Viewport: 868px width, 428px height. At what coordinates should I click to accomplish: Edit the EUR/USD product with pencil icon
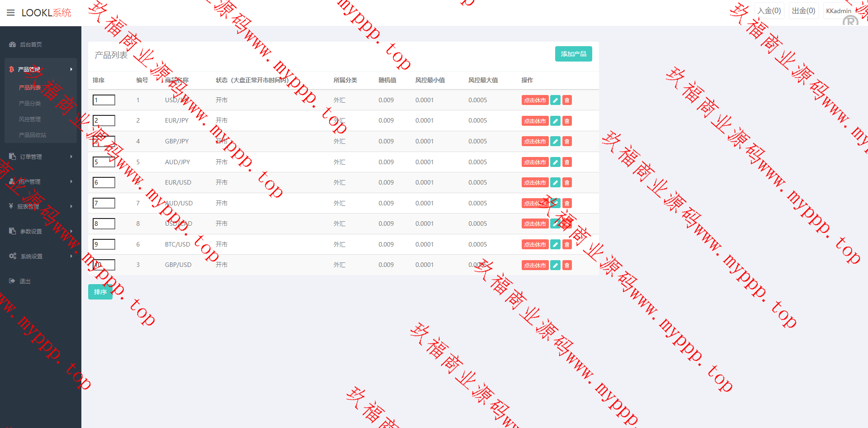pos(555,183)
